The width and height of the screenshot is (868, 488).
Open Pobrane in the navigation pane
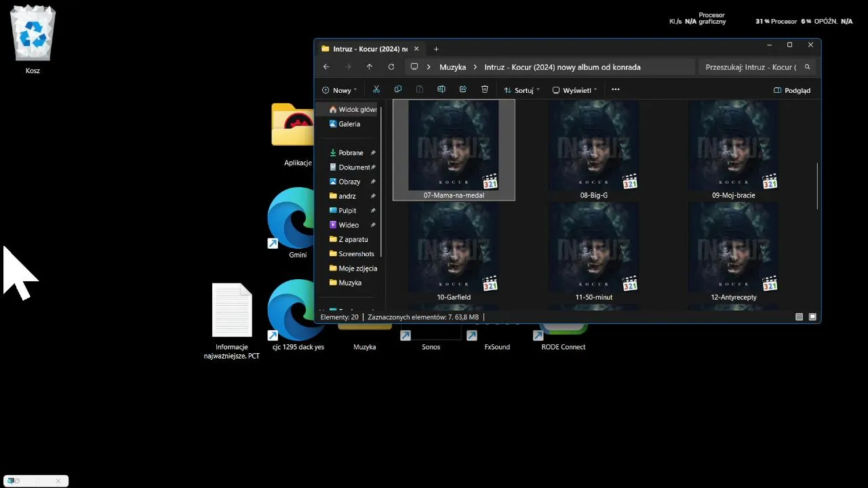(348, 152)
